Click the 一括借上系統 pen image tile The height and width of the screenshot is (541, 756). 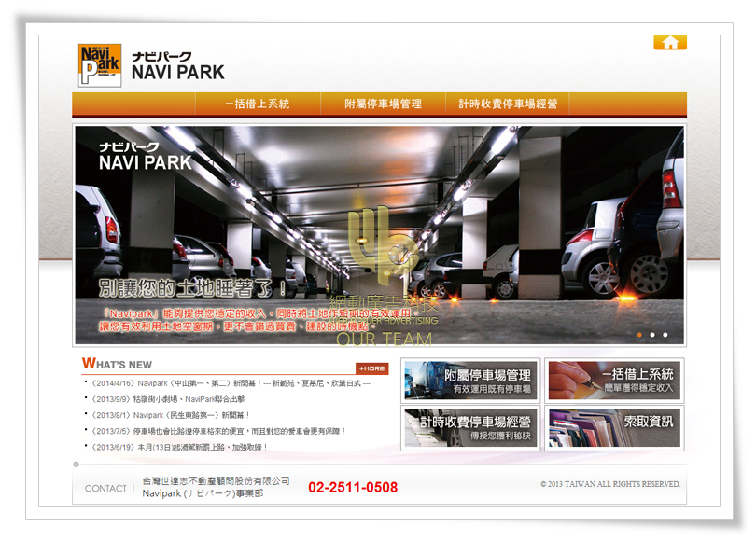click(x=614, y=381)
